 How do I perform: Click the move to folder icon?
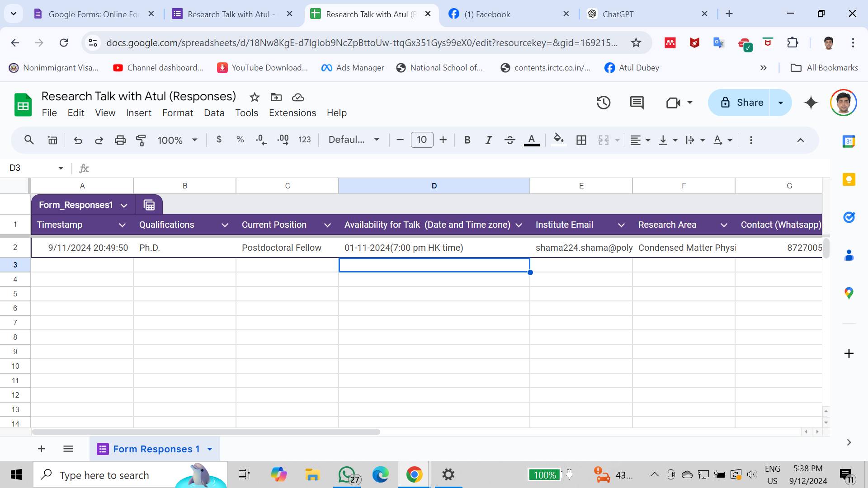[x=276, y=97]
